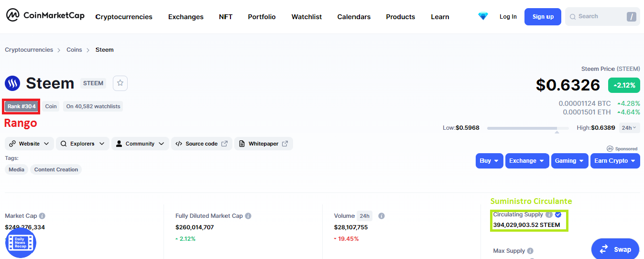
Task: Click the Media tag
Action: 16,169
